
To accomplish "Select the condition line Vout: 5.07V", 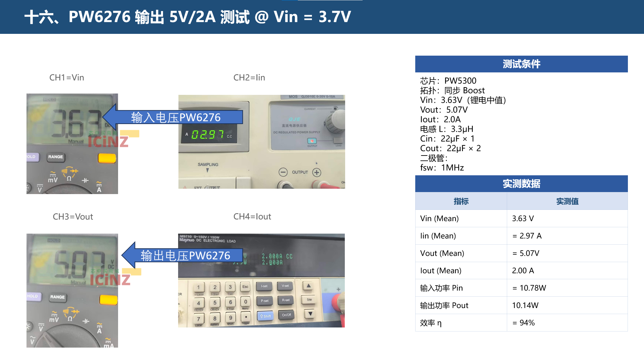I will (x=444, y=110).
